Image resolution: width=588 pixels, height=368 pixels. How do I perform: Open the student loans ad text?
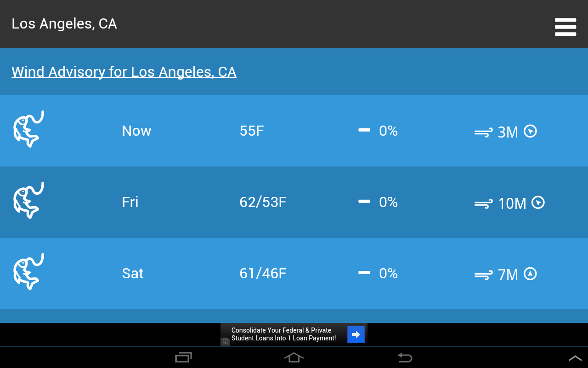(283, 334)
